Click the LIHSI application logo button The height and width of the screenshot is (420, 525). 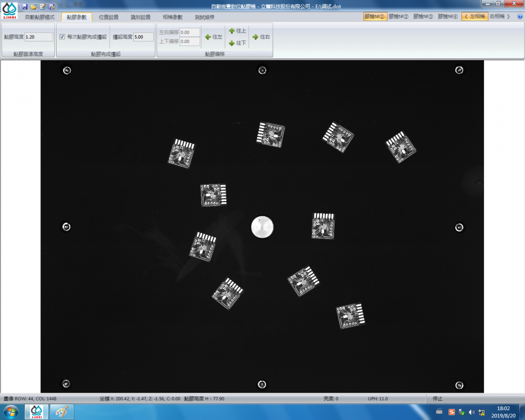coord(9,9)
